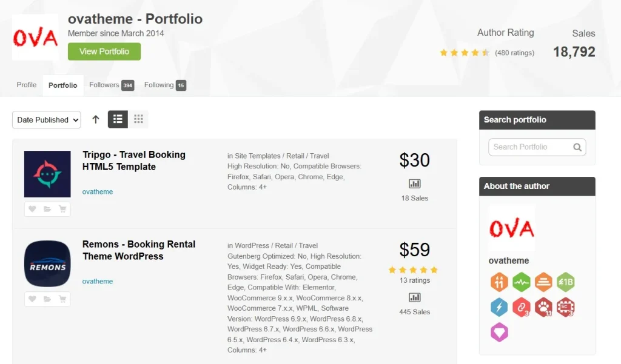Screen dimensions: 621x364
Task: Open Tripgo - Travel Booking HTML5 Template link
Action: [x=134, y=160]
